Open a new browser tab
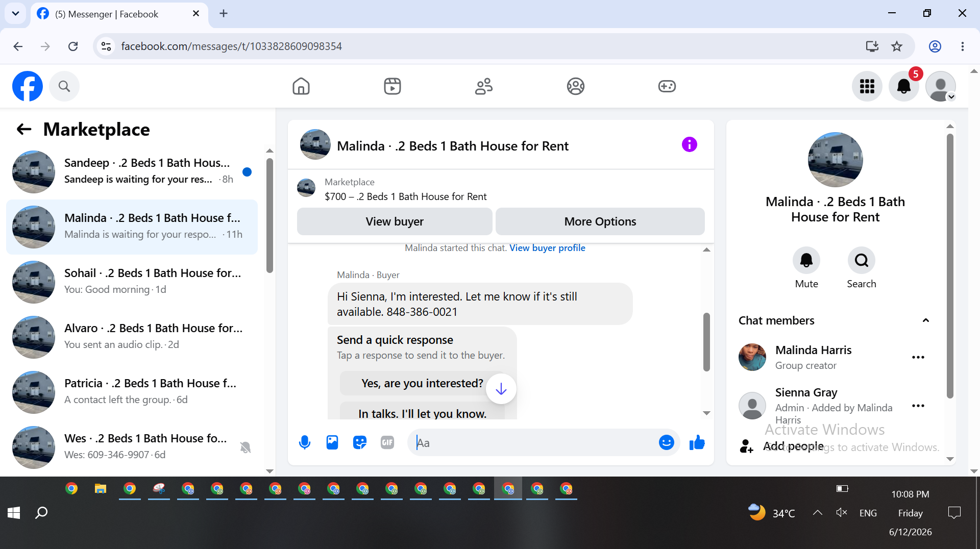Image resolution: width=980 pixels, height=549 pixels. pyautogui.click(x=224, y=14)
